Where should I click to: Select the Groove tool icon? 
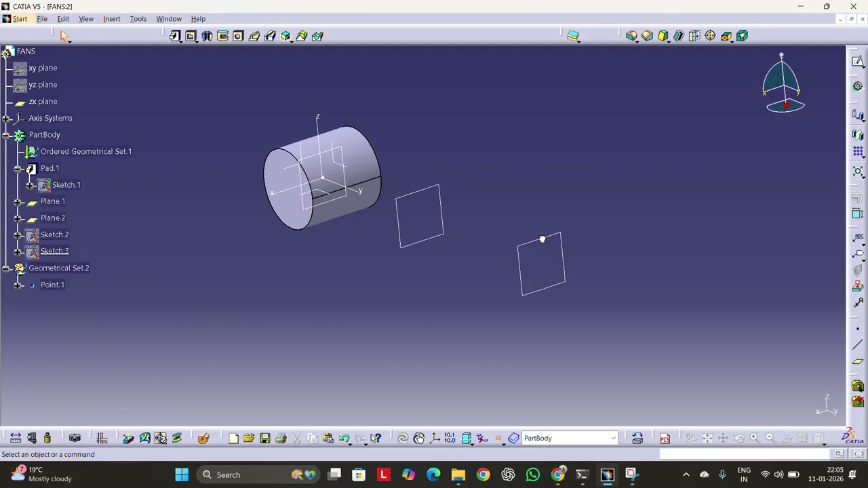click(x=222, y=36)
